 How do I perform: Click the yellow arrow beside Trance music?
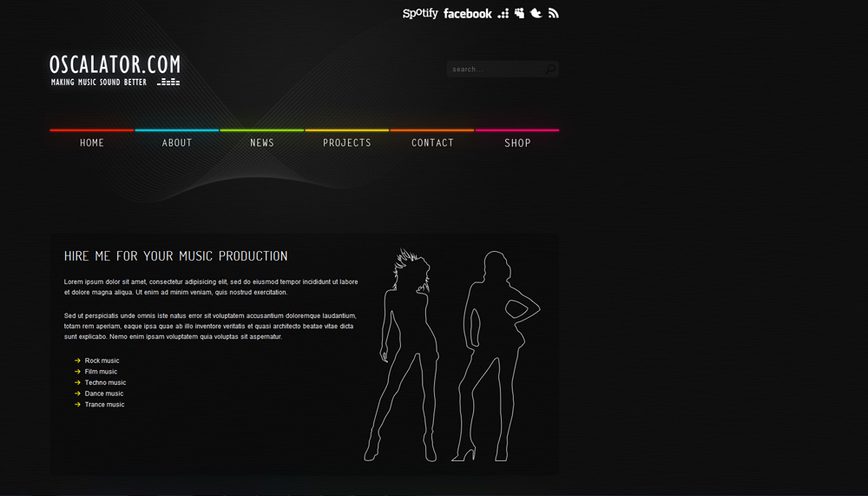(x=77, y=405)
